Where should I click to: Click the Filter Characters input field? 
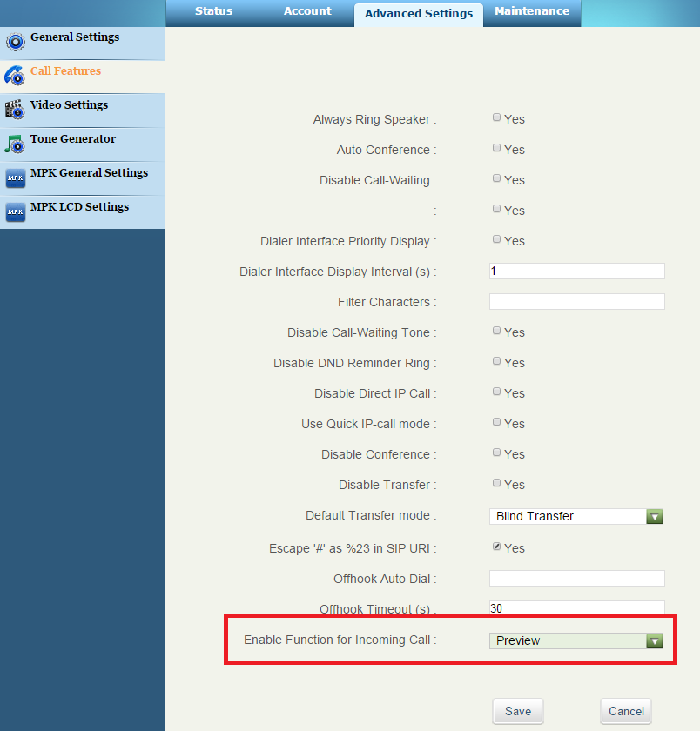(x=576, y=302)
